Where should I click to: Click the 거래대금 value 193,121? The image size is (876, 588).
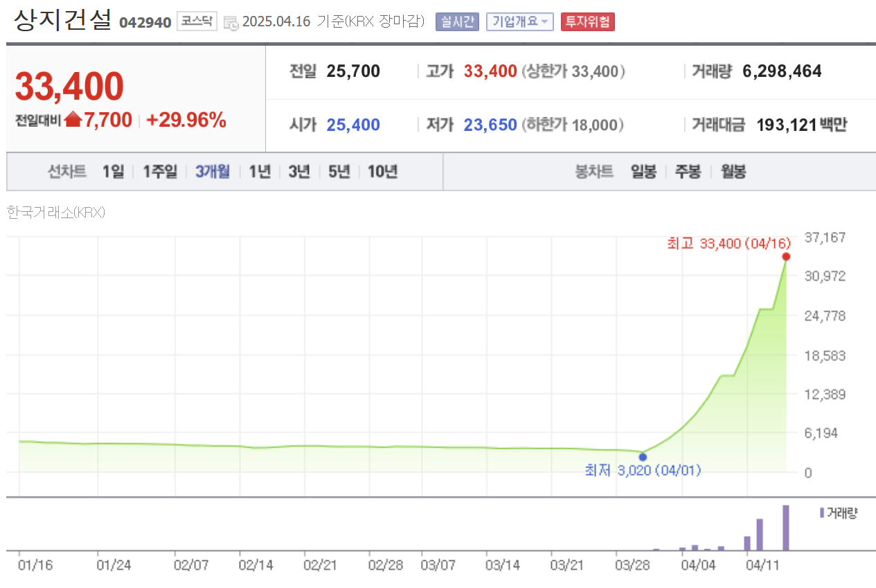tap(787, 125)
